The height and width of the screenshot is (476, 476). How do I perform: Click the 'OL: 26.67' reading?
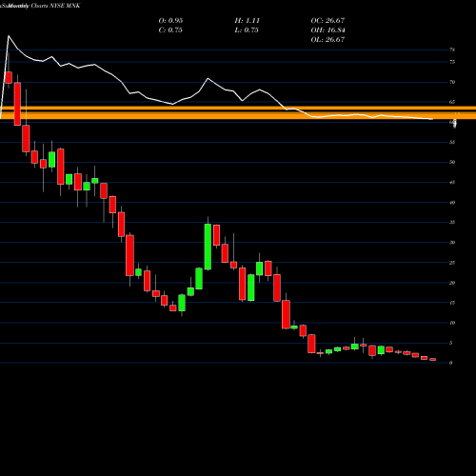click(x=327, y=39)
